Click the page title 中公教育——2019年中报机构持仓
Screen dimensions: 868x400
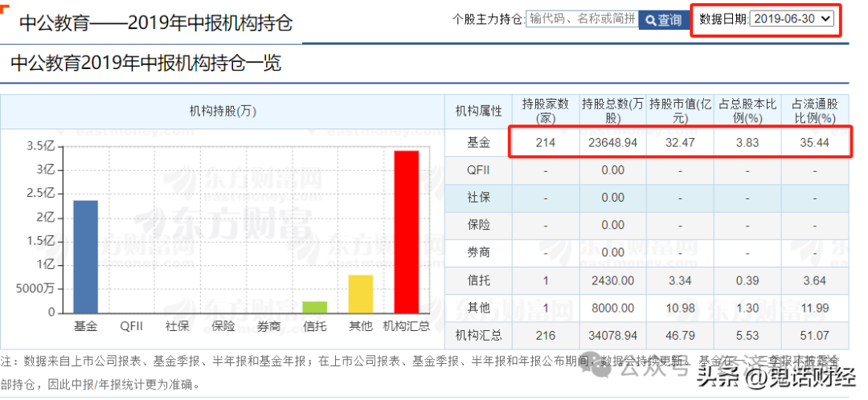[156, 22]
